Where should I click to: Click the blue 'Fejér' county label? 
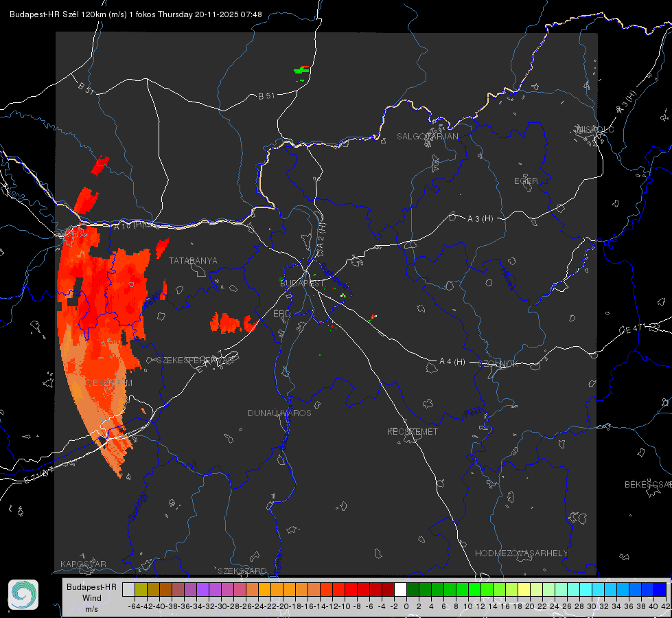[x=152, y=301]
